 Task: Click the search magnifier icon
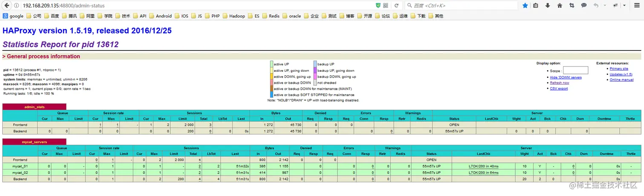(x=409, y=6)
